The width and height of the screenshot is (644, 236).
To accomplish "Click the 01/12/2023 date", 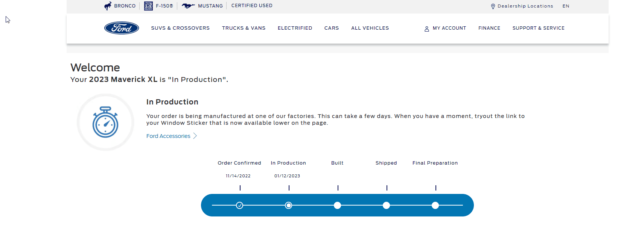I will coord(287,176).
